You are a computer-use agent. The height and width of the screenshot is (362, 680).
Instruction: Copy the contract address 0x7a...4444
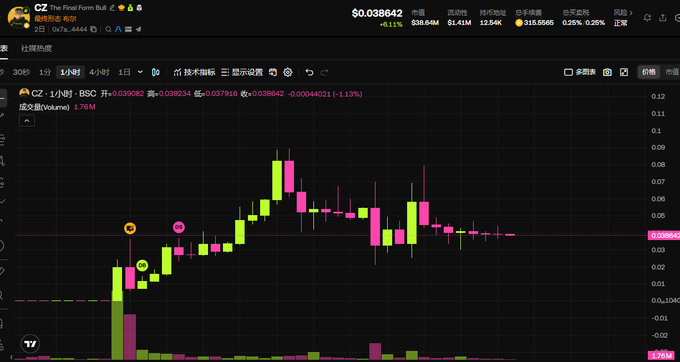click(x=93, y=29)
